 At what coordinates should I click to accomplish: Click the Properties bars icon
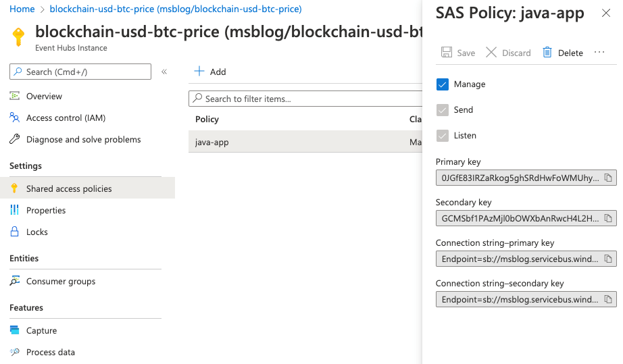tap(15, 210)
